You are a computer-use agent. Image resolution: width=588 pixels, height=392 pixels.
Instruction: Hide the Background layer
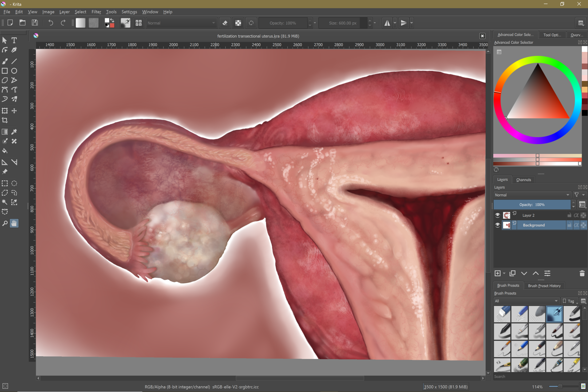pos(497,225)
